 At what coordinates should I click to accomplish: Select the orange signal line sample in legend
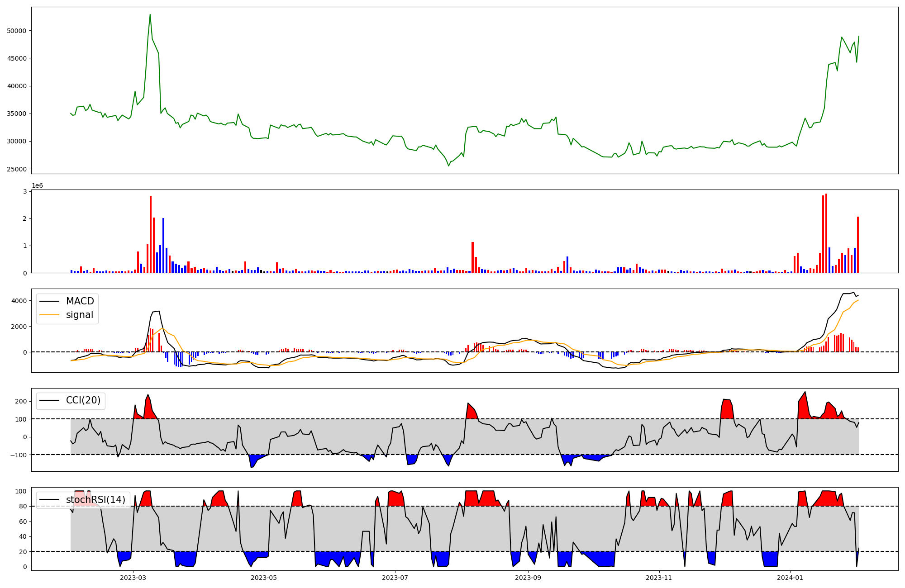[49, 315]
